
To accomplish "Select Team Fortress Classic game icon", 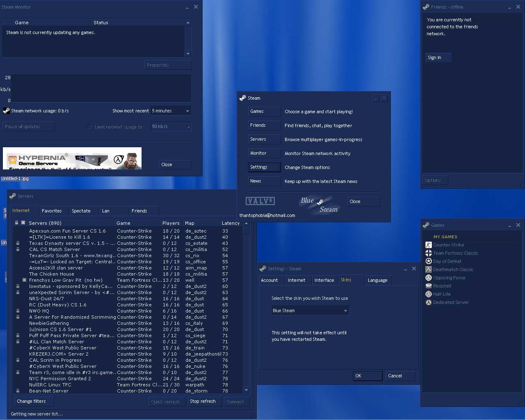I will (x=429, y=253).
